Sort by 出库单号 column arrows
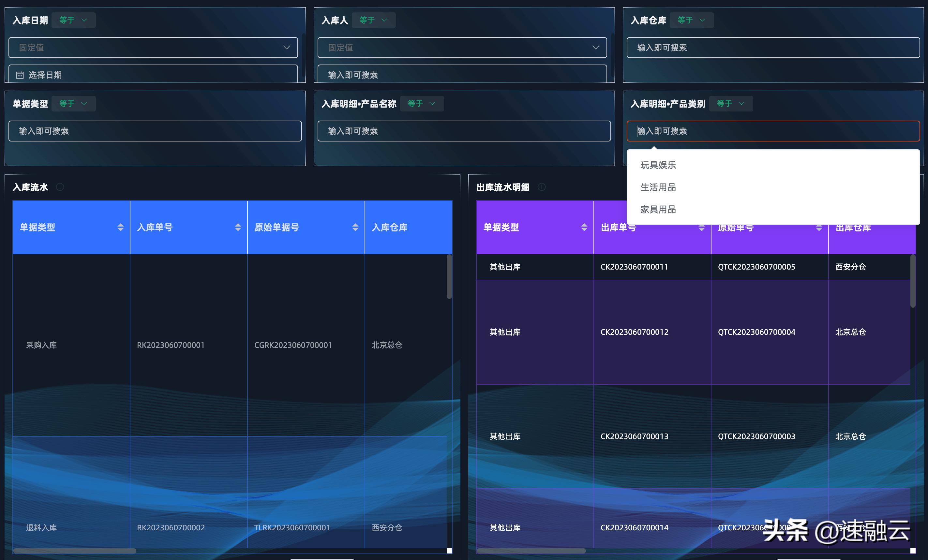This screenshot has height=560, width=928. coord(701,228)
